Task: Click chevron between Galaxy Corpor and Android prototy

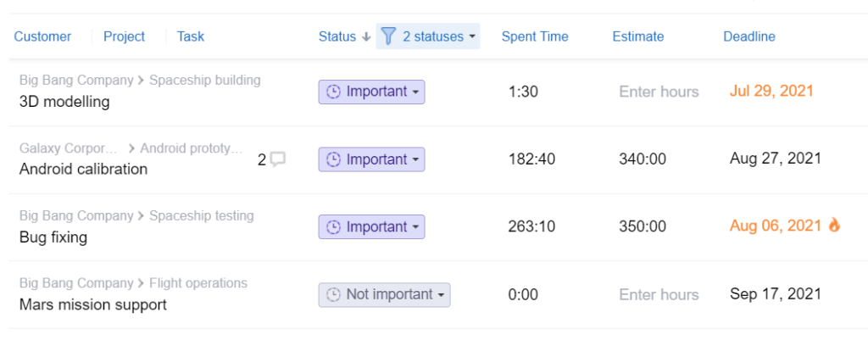Action: coord(131,148)
